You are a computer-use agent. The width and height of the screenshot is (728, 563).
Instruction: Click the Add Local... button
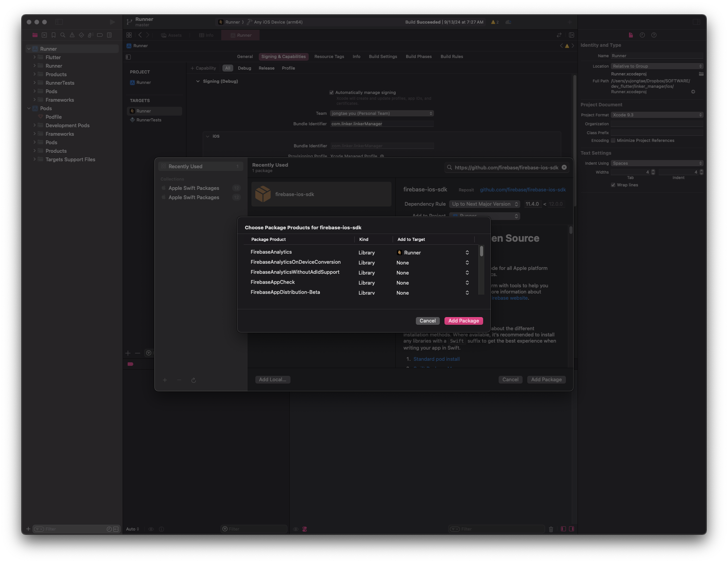(272, 380)
